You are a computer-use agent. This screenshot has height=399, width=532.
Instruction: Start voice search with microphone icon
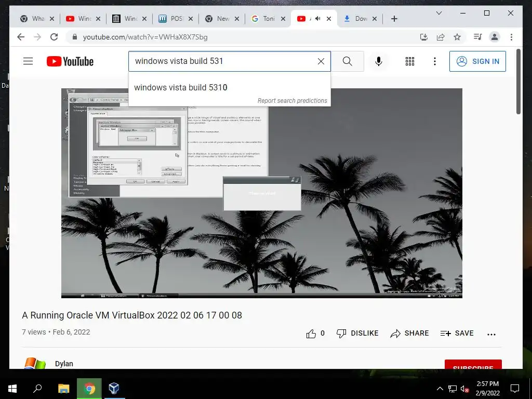click(379, 61)
